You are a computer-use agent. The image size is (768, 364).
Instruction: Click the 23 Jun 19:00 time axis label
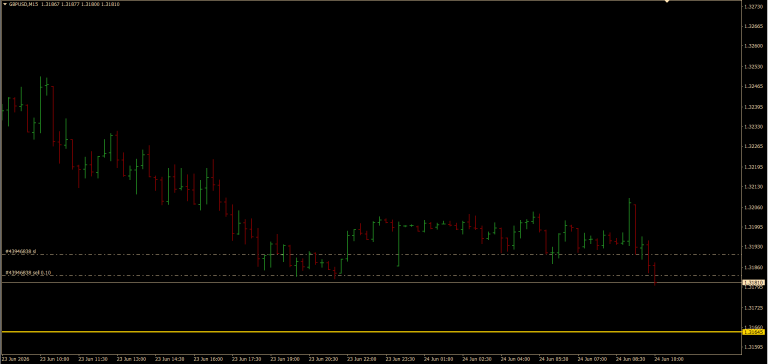[x=285, y=359]
